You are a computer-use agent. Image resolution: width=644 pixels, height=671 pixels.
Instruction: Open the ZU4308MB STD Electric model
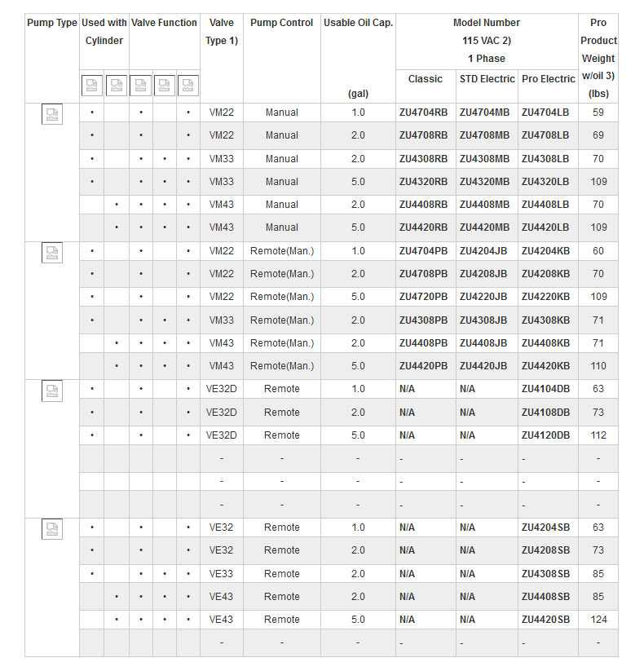pyautogui.click(x=484, y=159)
